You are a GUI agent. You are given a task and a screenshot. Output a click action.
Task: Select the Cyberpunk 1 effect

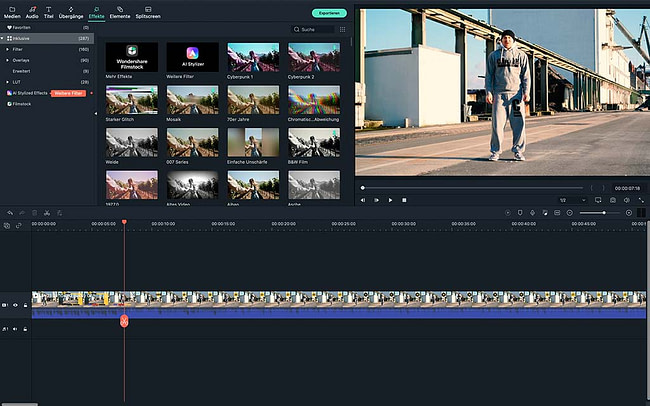pos(253,57)
